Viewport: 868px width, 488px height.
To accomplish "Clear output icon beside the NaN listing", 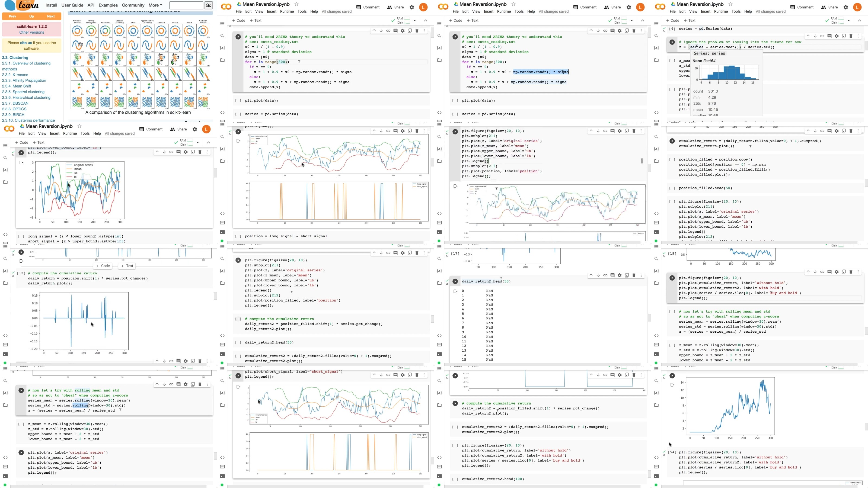I will (x=455, y=291).
